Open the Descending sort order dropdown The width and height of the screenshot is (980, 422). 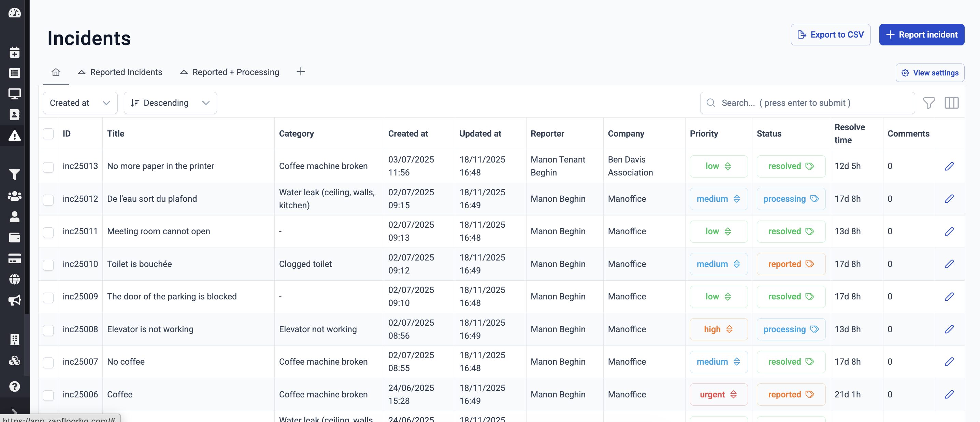pyautogui.click(x=170, y=103)
